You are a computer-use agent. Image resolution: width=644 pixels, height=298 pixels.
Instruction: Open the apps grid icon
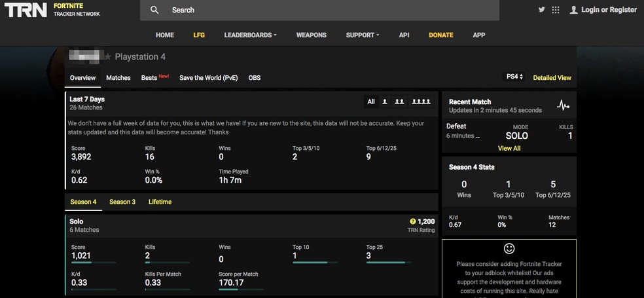555,10
